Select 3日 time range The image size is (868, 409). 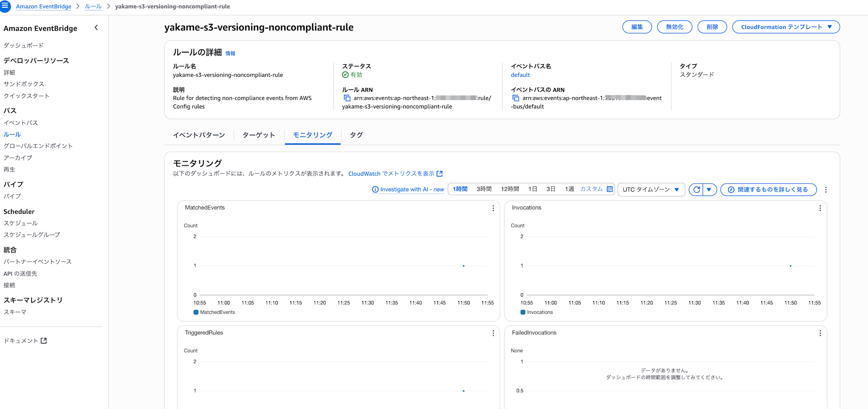click(x=551, y=189)
